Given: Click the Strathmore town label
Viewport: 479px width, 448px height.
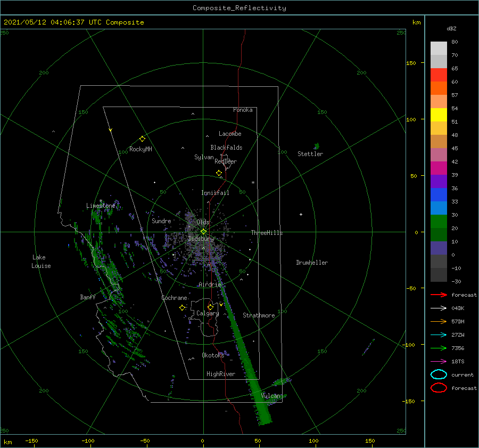Looking at the screenshot, I should 259,315.
